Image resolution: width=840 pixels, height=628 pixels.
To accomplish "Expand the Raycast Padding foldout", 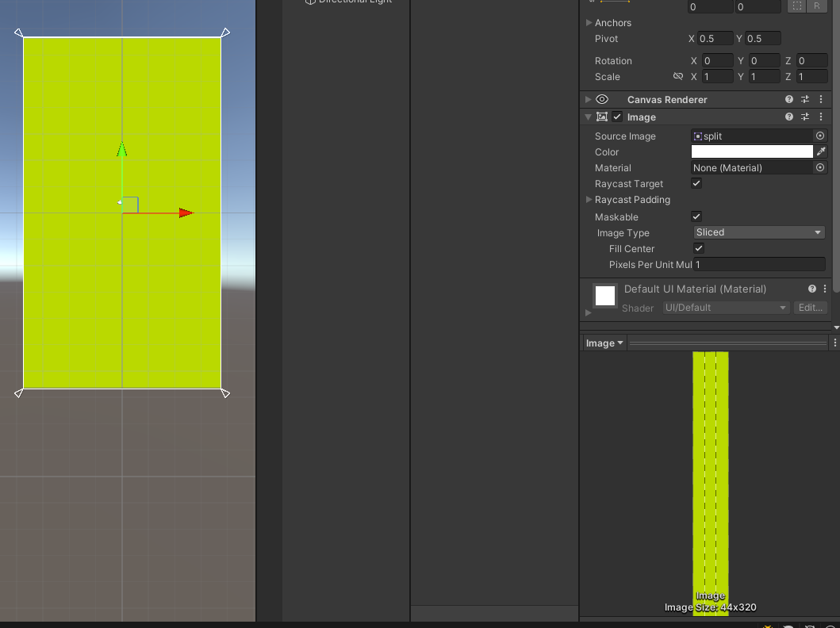I will (x=589, y=199).
